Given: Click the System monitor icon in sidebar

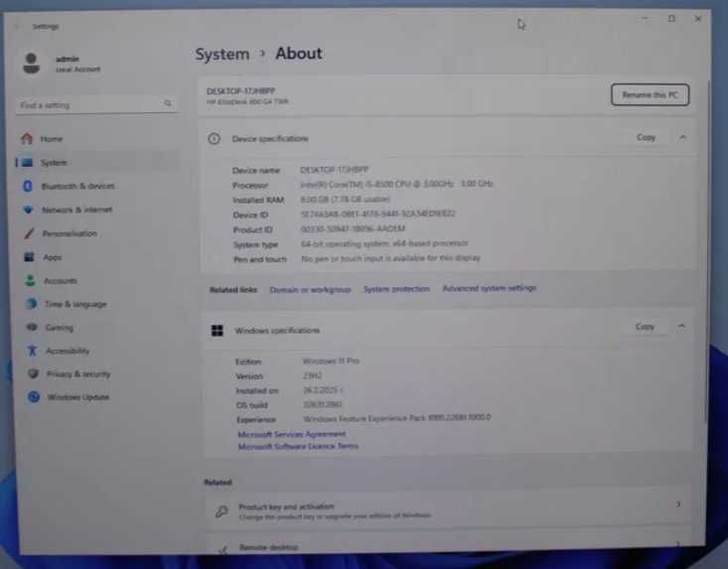Looking at the screenshot, I should tap(28, 163).
